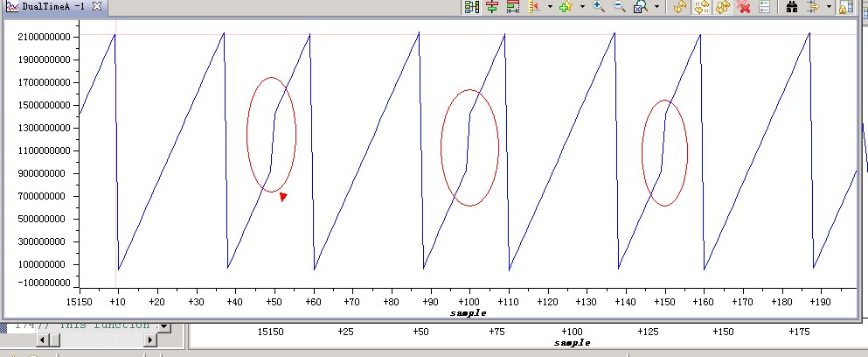Click the +90 x-axis label
Image resolution: width=868 pixels, height=357 pixels.
click(x=430, y=302)
